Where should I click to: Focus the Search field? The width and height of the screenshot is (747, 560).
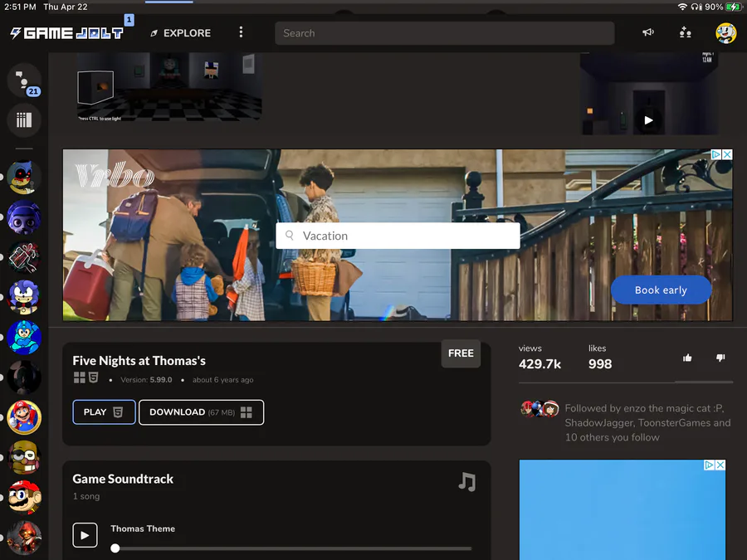[445, 33]
